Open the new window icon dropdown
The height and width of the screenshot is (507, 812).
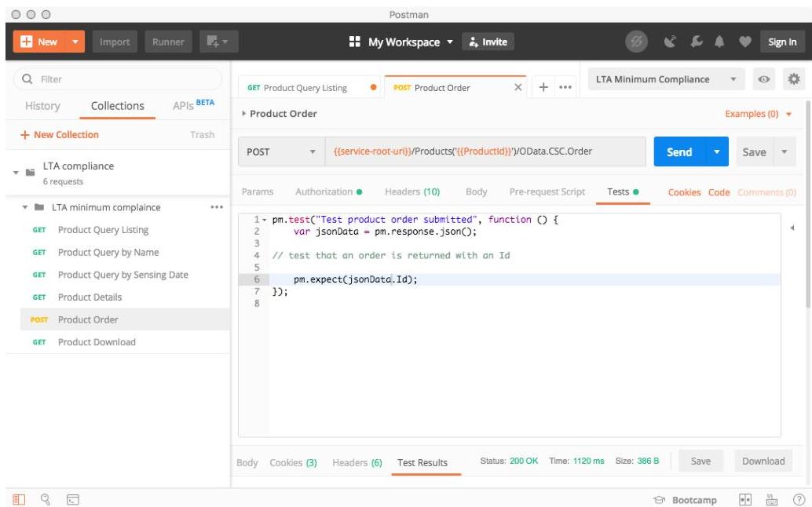click(218, 42)
